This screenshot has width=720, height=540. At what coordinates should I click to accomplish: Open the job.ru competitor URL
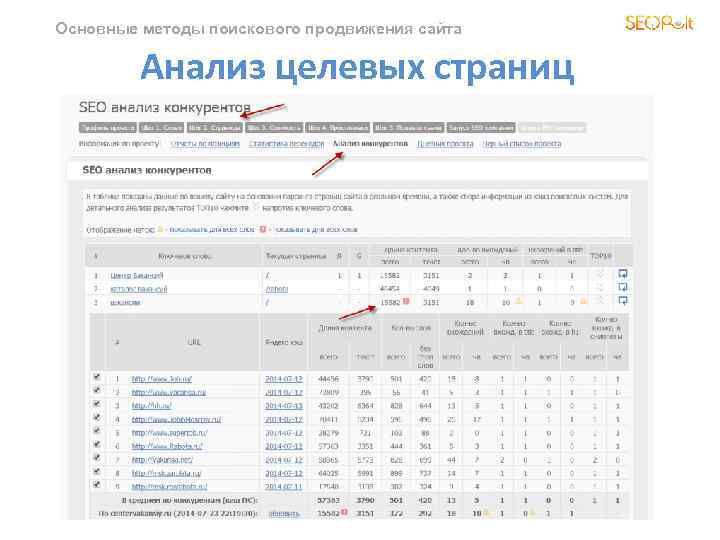[x=162, y=379]
